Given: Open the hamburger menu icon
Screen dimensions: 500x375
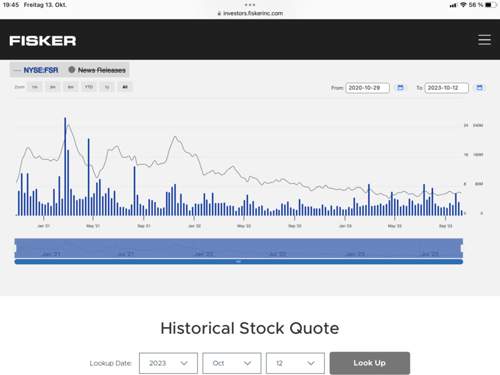Looking at the screenshot, I should tap(484, 40).
